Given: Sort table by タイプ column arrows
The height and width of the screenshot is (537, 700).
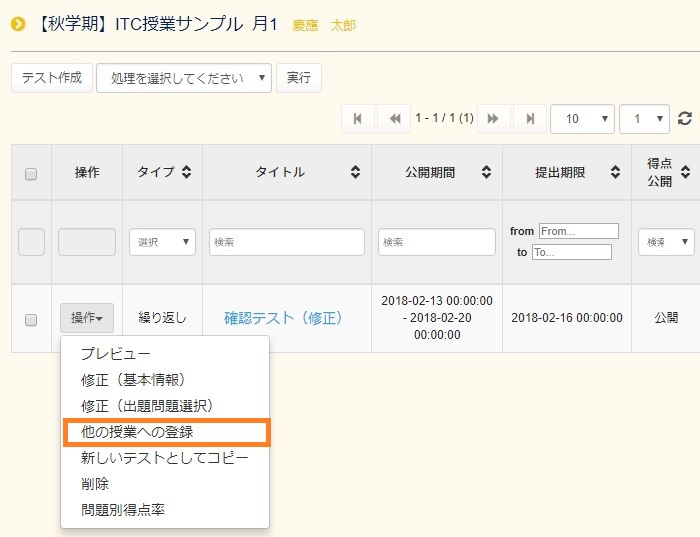Looking at the screenshot, I should click(186, 172).
